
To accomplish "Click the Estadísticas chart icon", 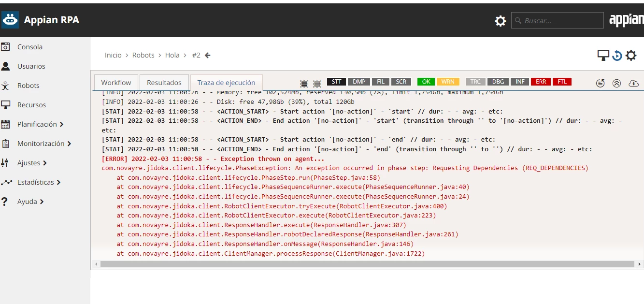I will click(6, 182).
